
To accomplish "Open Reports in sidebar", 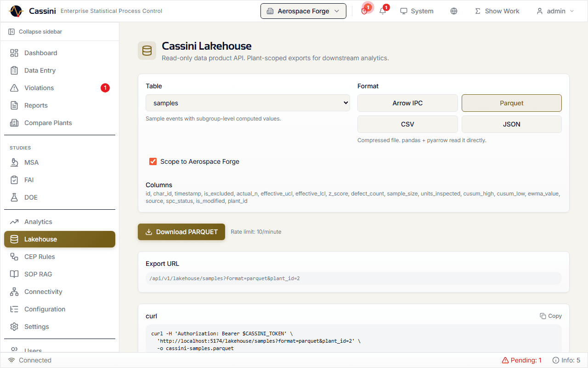I will pyautogui.click(x=60, y=105).
